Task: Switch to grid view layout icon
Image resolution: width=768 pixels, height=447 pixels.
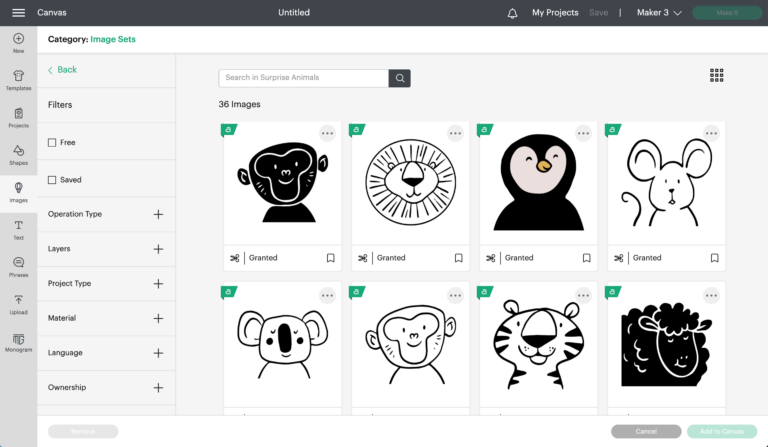Action: 716,75
